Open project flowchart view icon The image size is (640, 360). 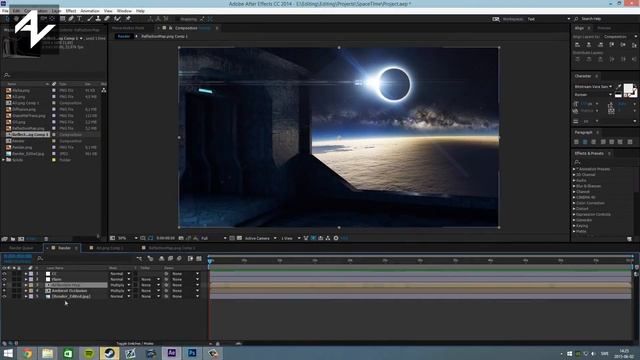click(x=104, y=90)
